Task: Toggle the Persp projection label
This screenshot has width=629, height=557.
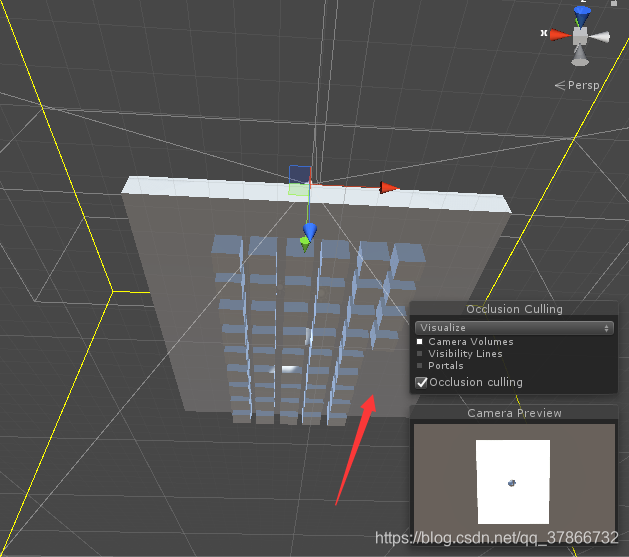Action: click(x=578, y=85)
